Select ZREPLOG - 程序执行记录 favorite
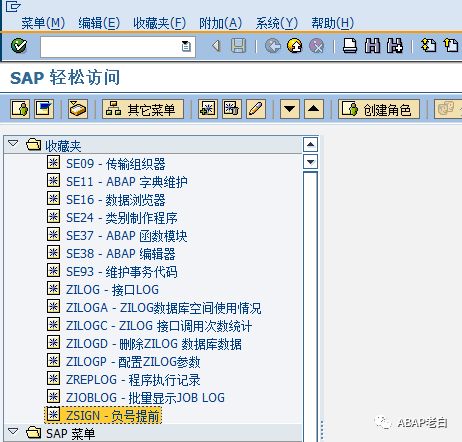The width and height of the screenshot is (462, 442). click(x=133, y=380)
